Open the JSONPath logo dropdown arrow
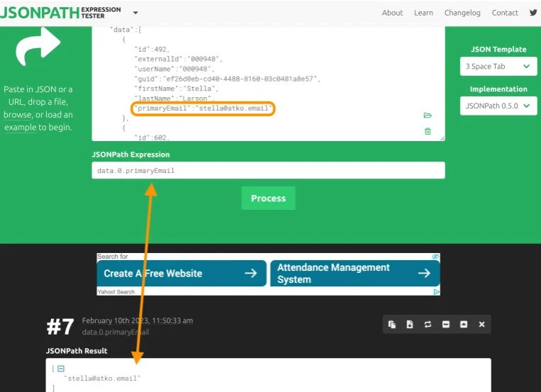The height and width of the screenshot is (392, 541). 135,13
